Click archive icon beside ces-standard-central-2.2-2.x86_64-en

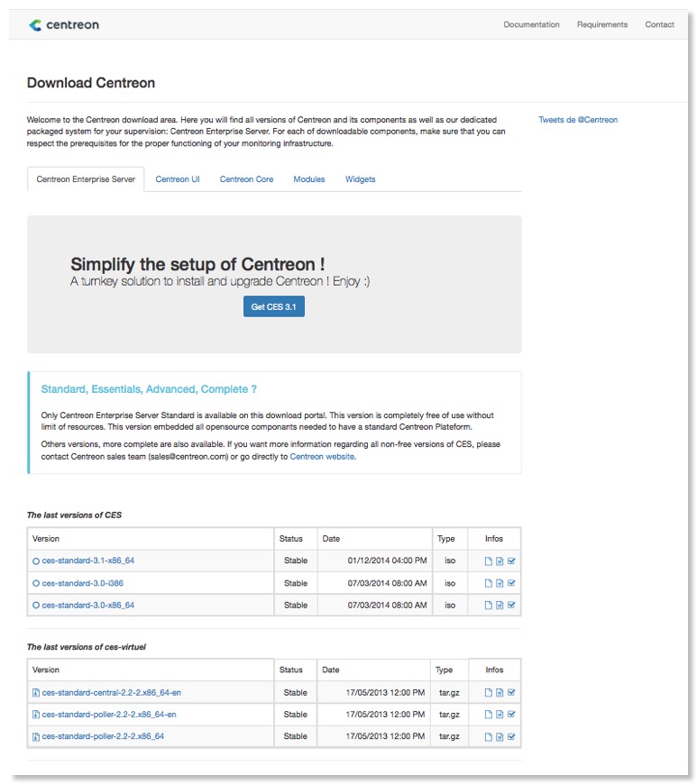coord(36,693)
